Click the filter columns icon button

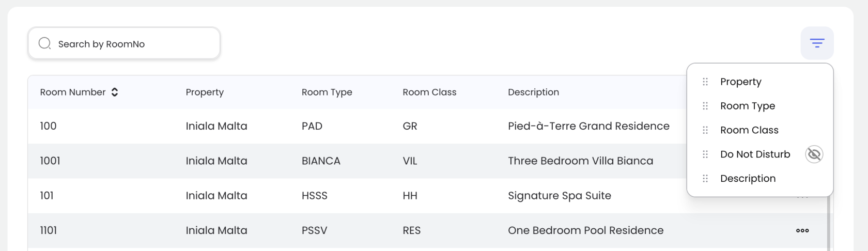[817, 43]
